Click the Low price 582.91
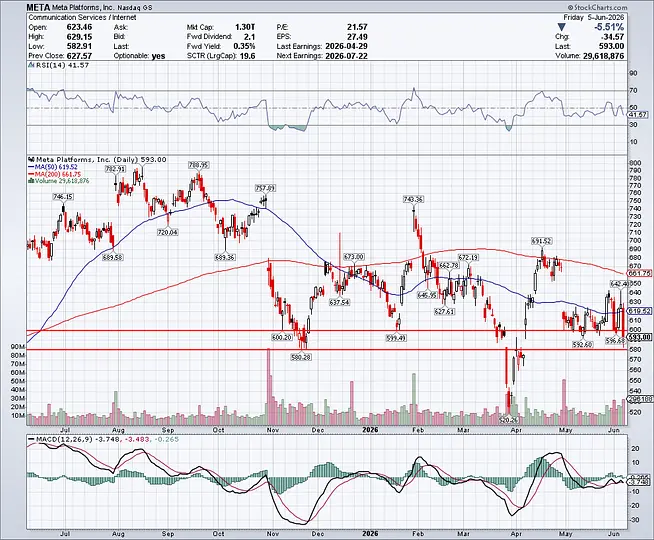This screenshot has height=540, width=654. click(x=79, y=46)
